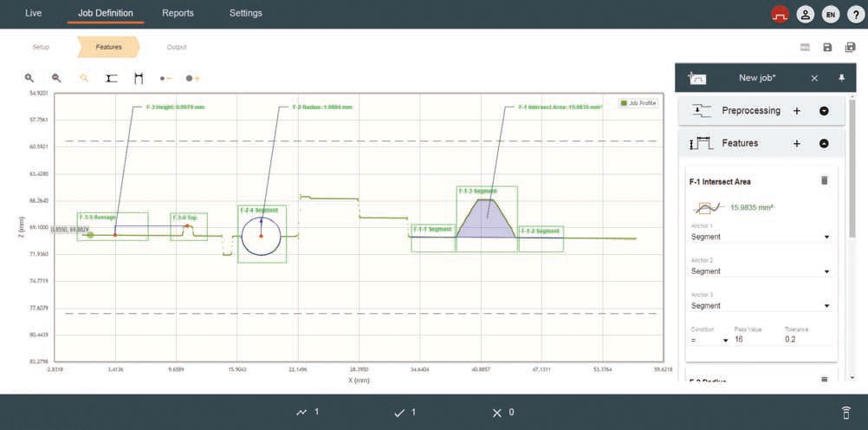Screen dimensions: 868x430
Task: Open the Anchor 2 Segment dropdown
Action: point(761,271)
